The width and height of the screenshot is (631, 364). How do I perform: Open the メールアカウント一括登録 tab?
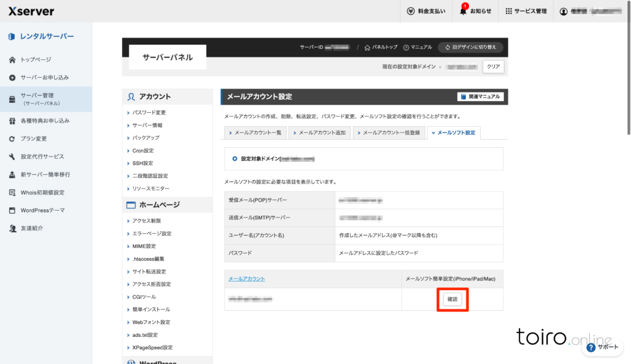388,133
